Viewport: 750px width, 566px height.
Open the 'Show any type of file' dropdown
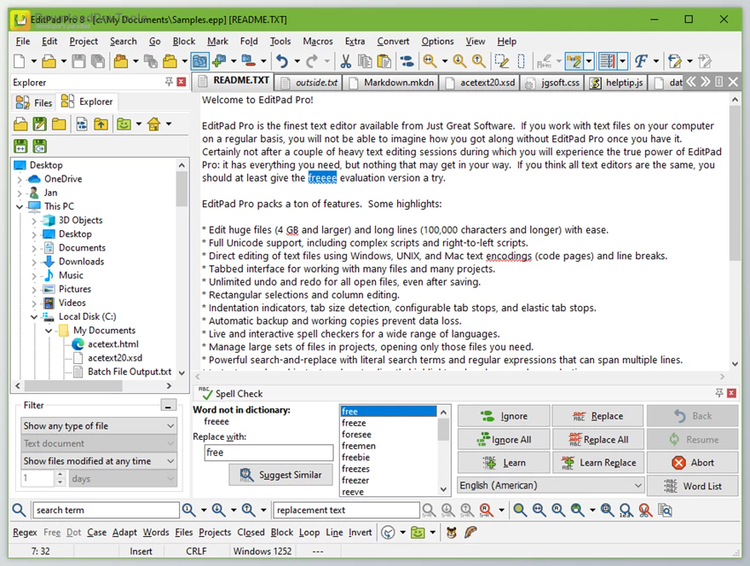click(x=99, y=426)
